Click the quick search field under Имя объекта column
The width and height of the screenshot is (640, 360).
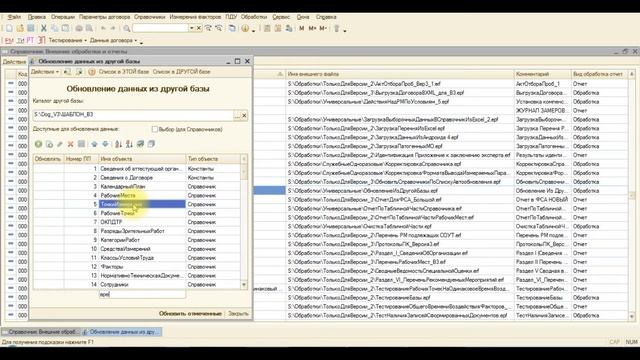(x=142, y=294)
